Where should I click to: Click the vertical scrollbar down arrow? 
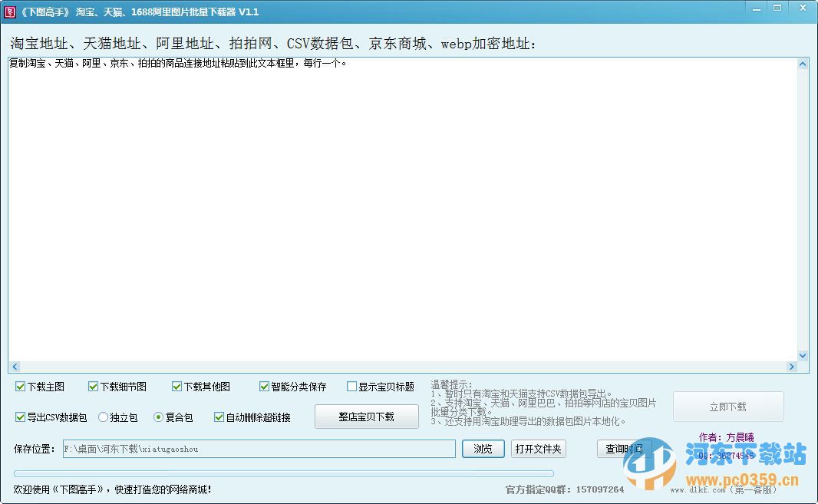pyautogui.click(x=804, y=355)
